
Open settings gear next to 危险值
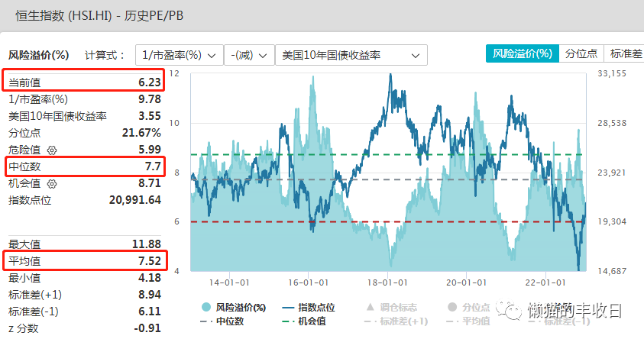[x=52, y=150]
